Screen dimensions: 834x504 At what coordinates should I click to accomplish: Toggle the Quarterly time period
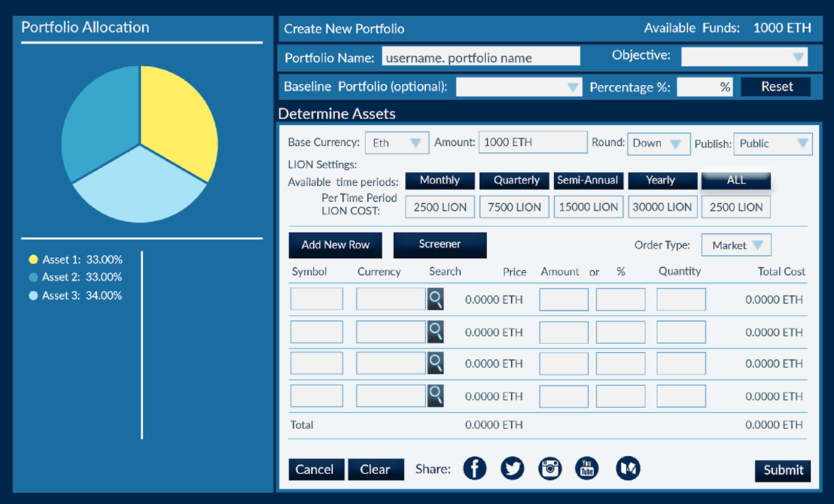pos(514,181)
